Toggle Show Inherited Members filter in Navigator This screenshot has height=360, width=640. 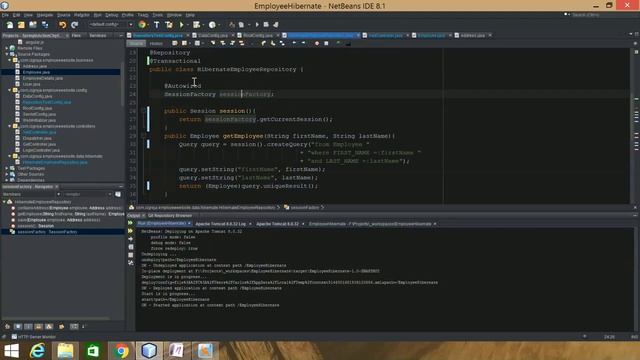coord(7,327)
